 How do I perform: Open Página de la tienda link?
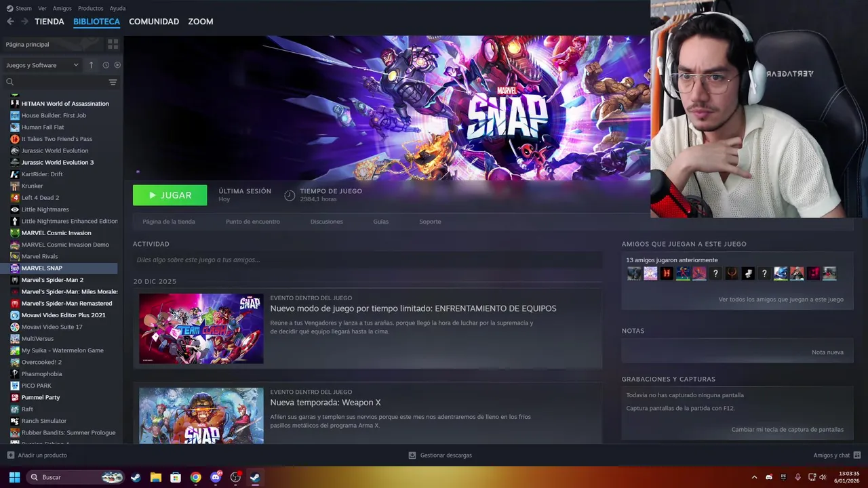pyautogui.click(x=169, y=222)
